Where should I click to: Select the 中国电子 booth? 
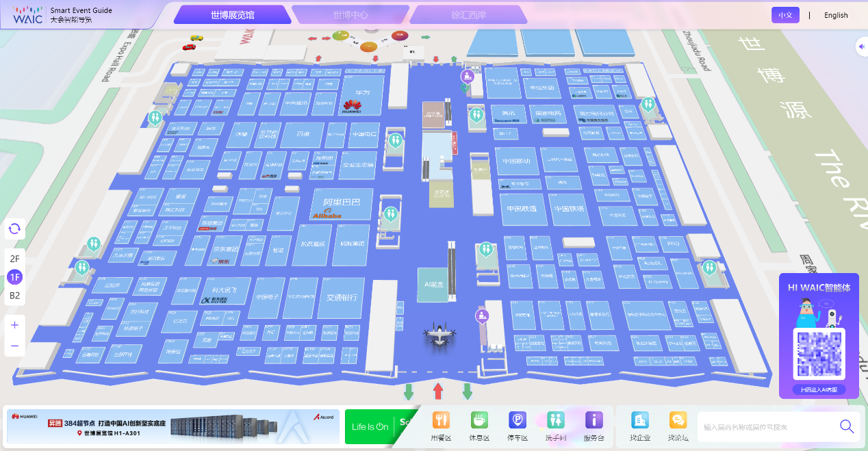pyautogui.click(x=266, y=298)
